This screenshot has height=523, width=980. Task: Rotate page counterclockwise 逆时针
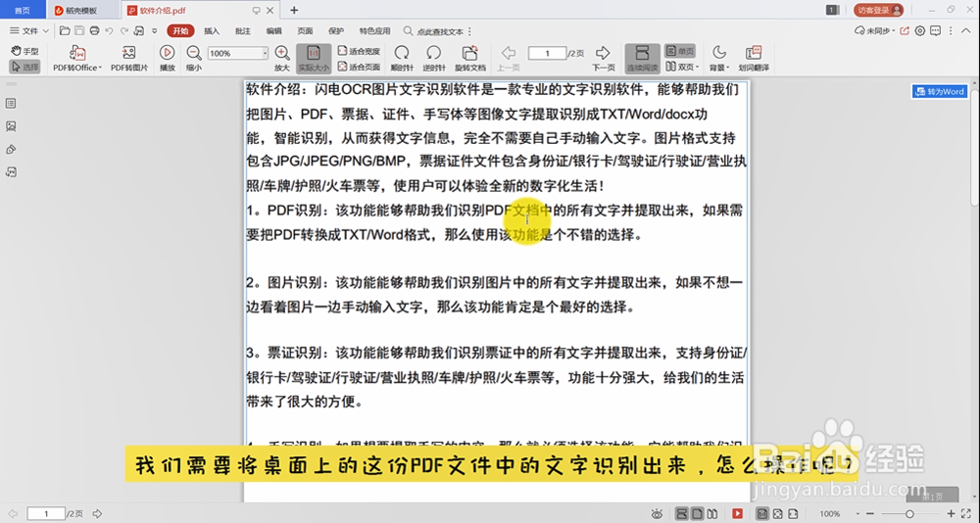434,59
